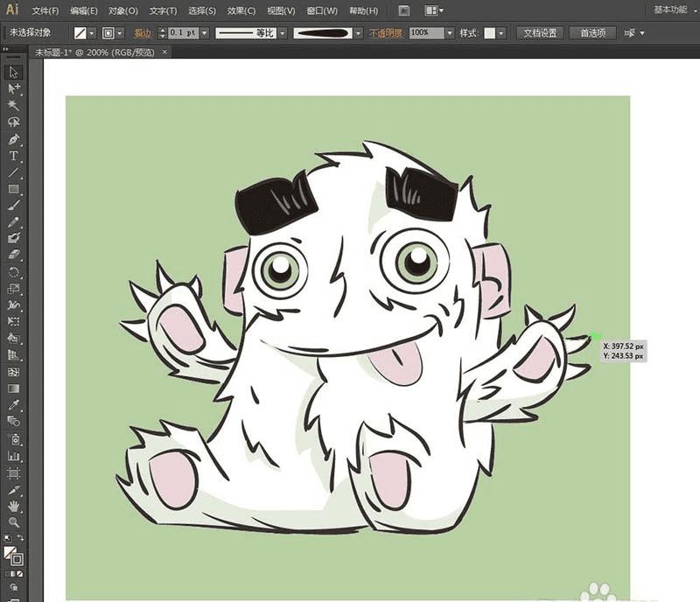
Task: Select the Mesh tool
Action: click(13, 372)
